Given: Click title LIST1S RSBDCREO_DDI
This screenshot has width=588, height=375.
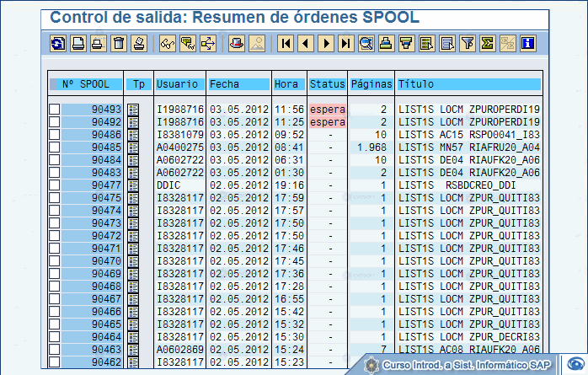Looking at the screenshot, I should click(457, 185).
